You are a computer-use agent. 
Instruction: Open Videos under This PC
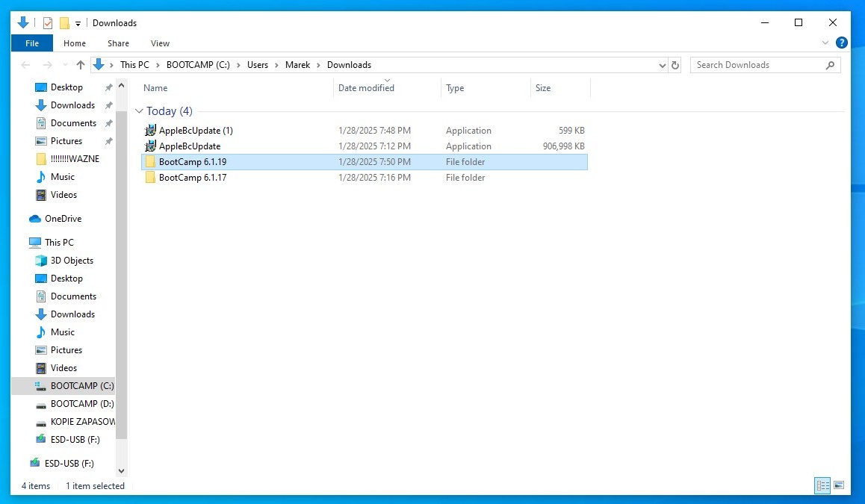64,368
